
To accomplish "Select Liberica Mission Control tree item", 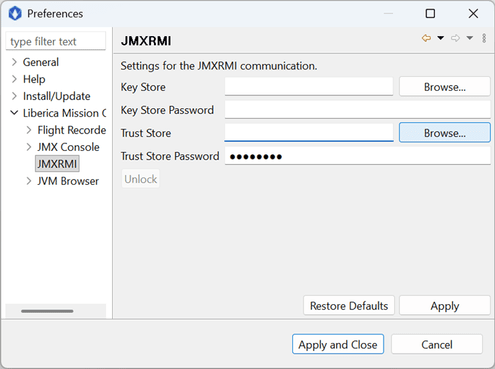I will [64, 113].
